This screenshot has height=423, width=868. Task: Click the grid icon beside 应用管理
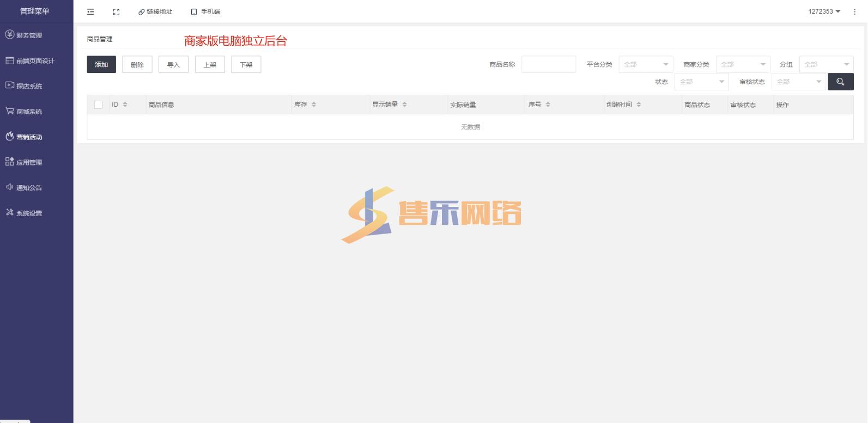click(10, 161)
